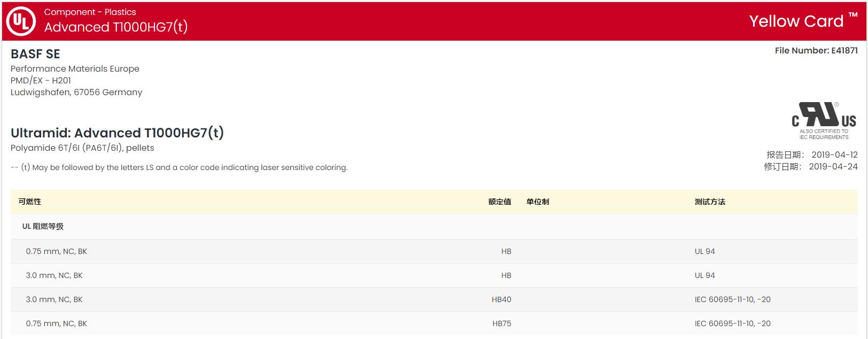Click the UL circular logo in header
This screenshot has width=868, height=339.
point(21,21)
